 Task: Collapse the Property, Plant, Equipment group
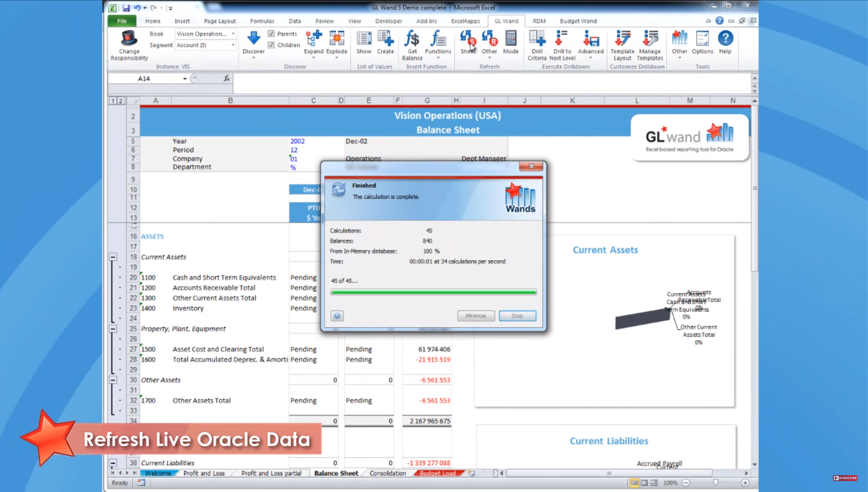click(113, 329)
